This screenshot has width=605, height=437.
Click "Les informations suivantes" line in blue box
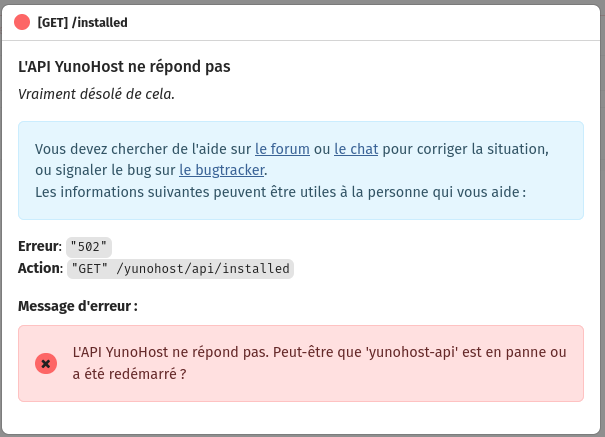pyautogui.click(x=281, y=192)
